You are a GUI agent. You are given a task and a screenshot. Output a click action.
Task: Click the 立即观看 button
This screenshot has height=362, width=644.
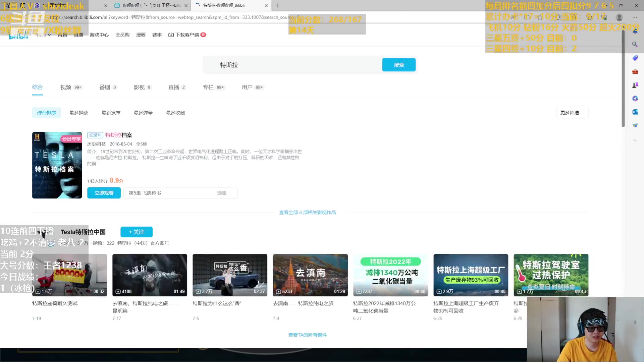104,193
